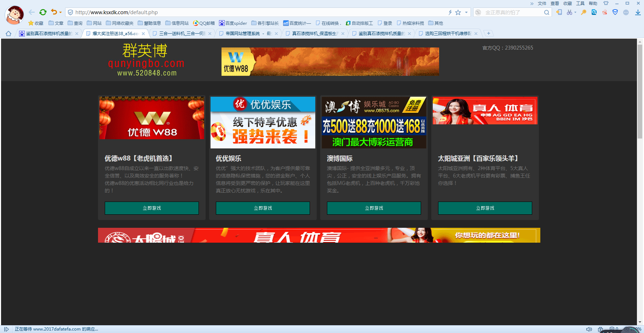Click the browser back arrow

(32, 12)
